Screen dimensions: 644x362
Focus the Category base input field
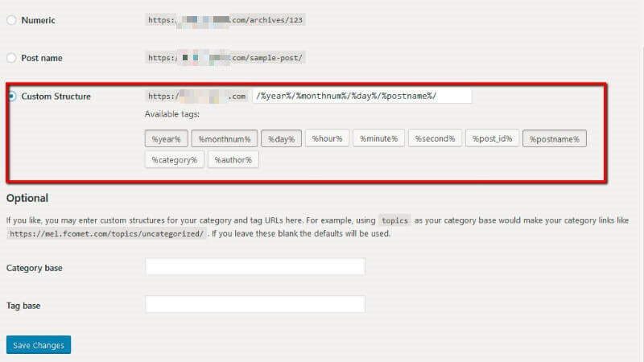tap(255, 266)
